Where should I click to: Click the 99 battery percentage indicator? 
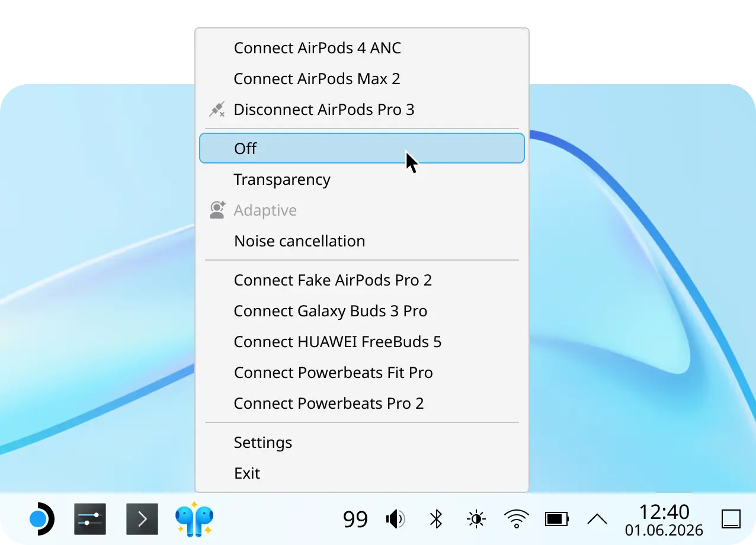click(355, 520)
